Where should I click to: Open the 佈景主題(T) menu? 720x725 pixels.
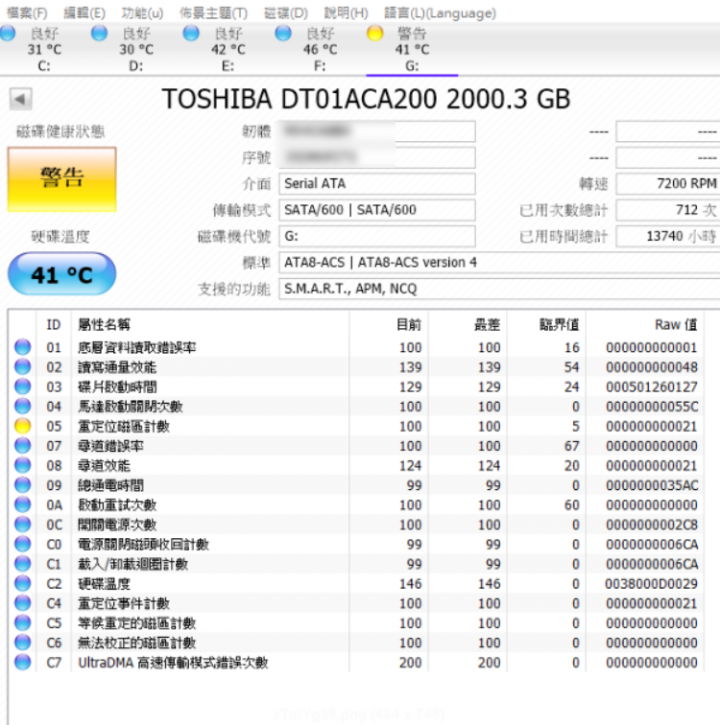213,13
